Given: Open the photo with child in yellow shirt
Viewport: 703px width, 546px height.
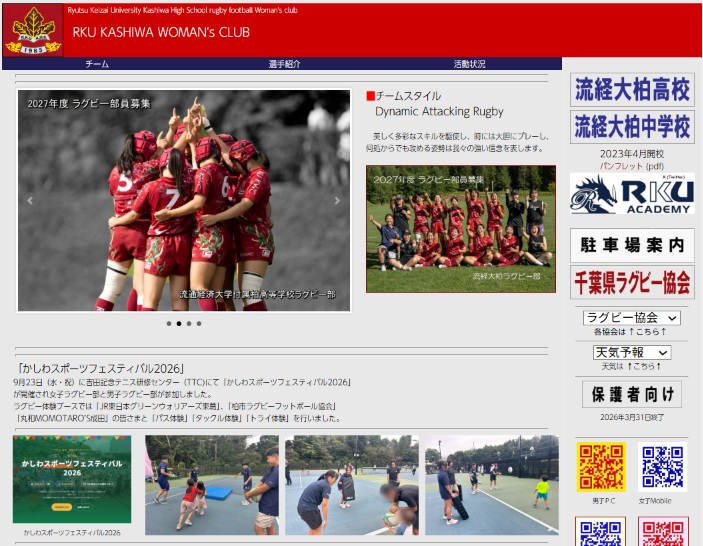Looking at the screenshot, I should (492, 485).
